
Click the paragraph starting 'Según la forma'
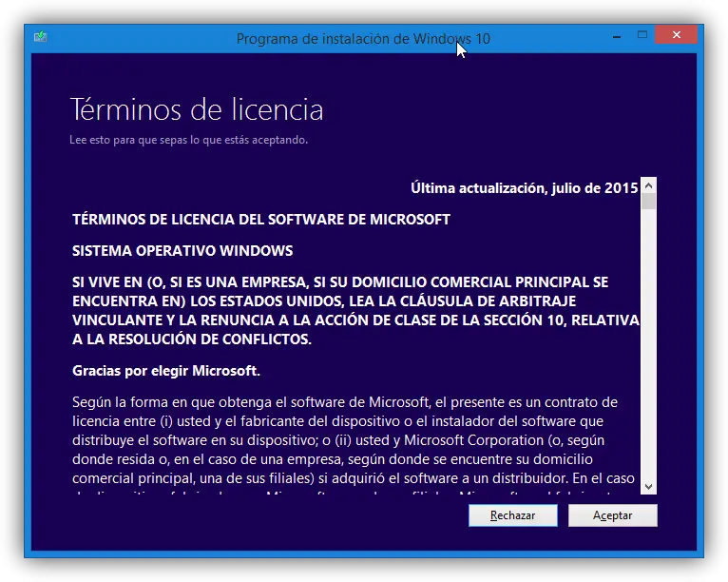click(354, 443)
